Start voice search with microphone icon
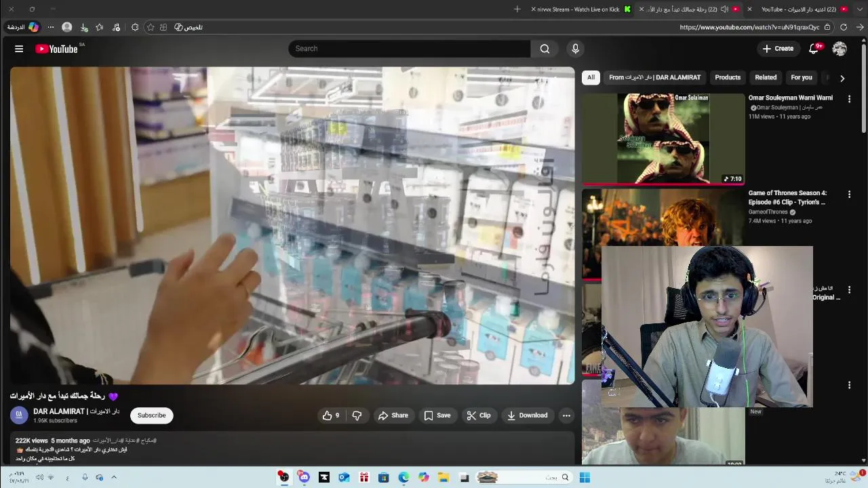Image resolution: width=868 pixels, height=488 pixels. [x=575, y=49]
